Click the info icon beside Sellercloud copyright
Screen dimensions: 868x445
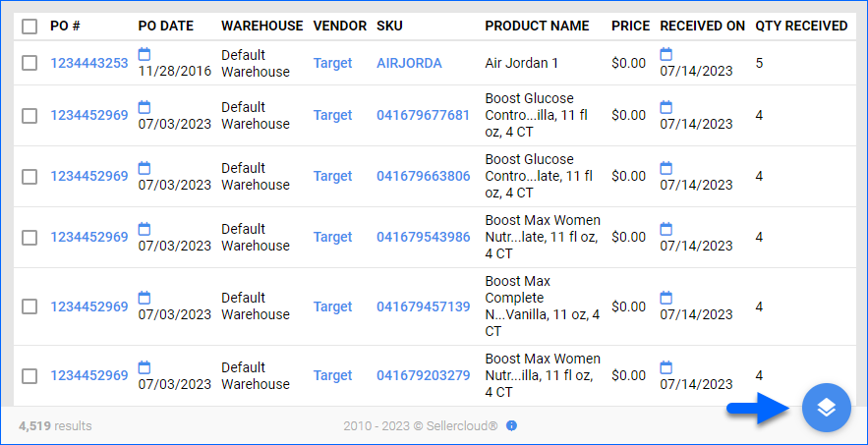512,425
